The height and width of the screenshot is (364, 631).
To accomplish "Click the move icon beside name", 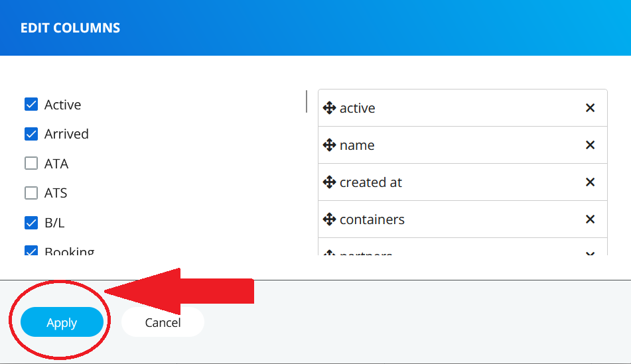I will click(x=330, y=145).
